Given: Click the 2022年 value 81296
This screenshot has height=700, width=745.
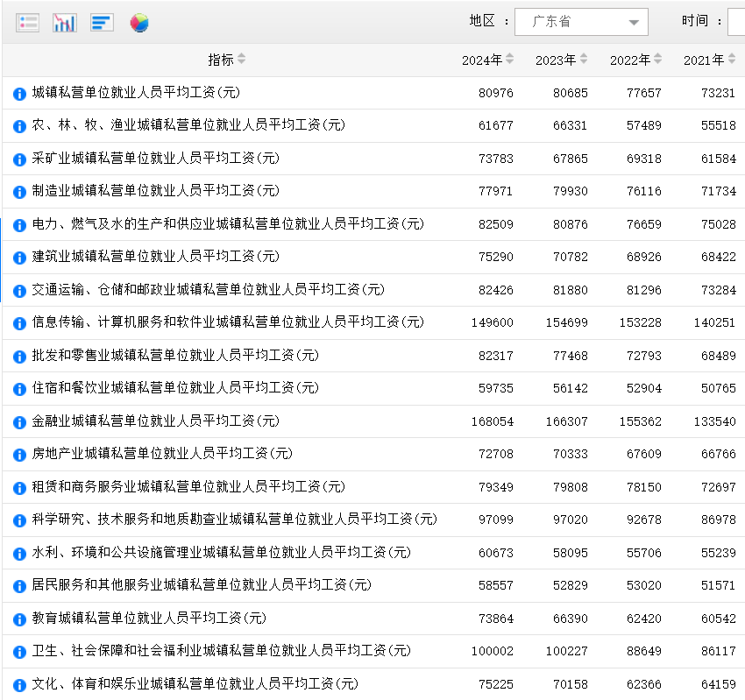Looking at the screenshot, I should (644, 290).
